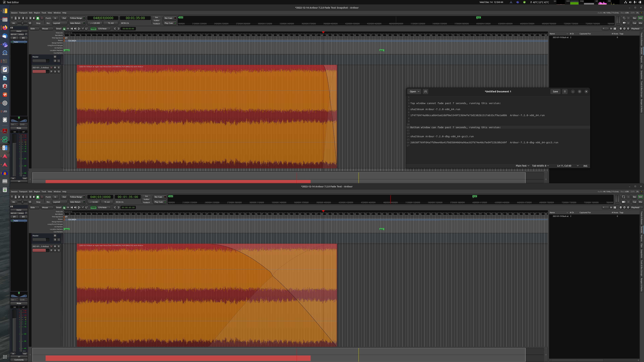
Task: Mute the audio track in top editor
Action: (55, 67)
